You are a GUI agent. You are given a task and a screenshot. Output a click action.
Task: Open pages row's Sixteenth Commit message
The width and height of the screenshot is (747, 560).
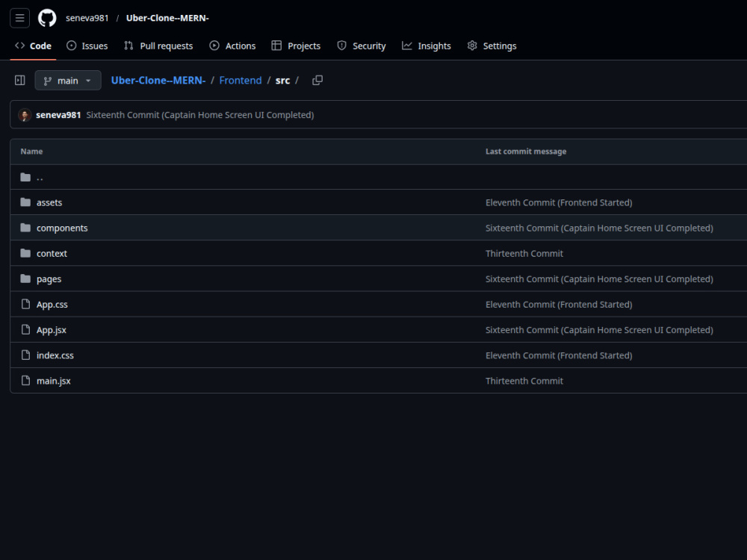click(599, 279)
